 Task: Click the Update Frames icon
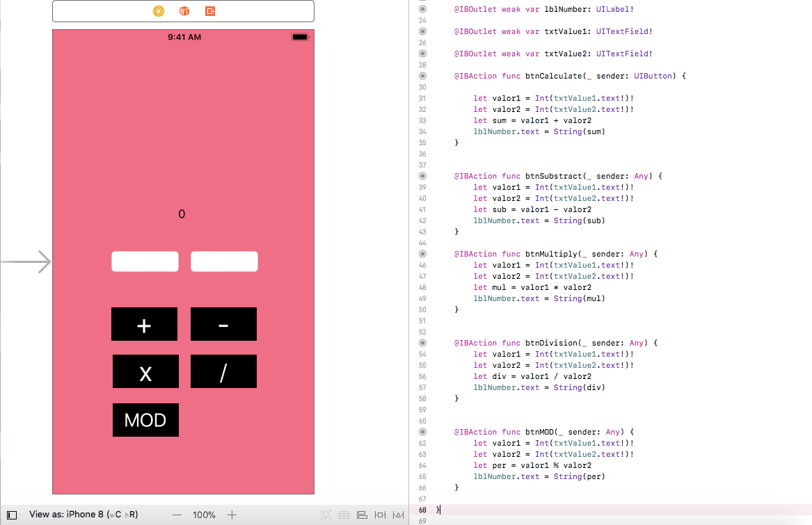(x=325, y=515)
